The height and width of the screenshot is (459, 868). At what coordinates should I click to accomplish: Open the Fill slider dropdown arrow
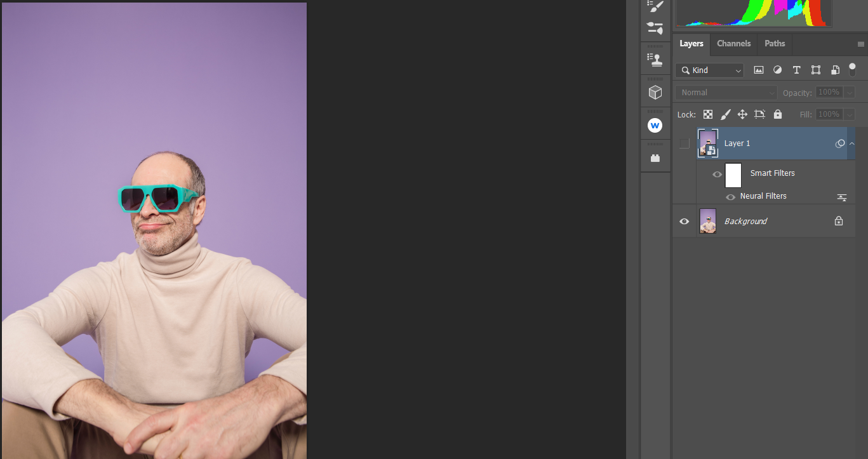850,114
